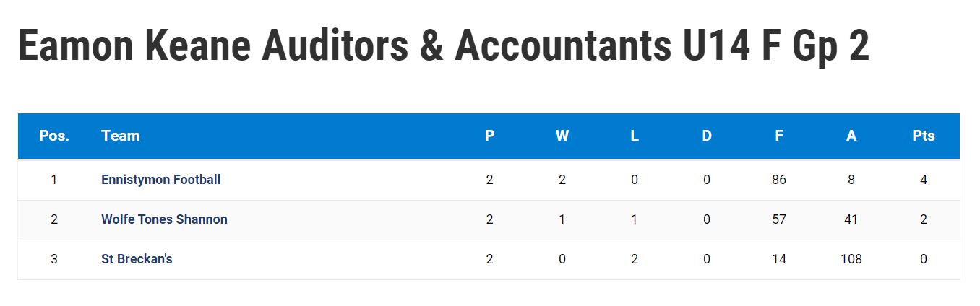
Task: Click the F column header
Action: coord(779,136)
